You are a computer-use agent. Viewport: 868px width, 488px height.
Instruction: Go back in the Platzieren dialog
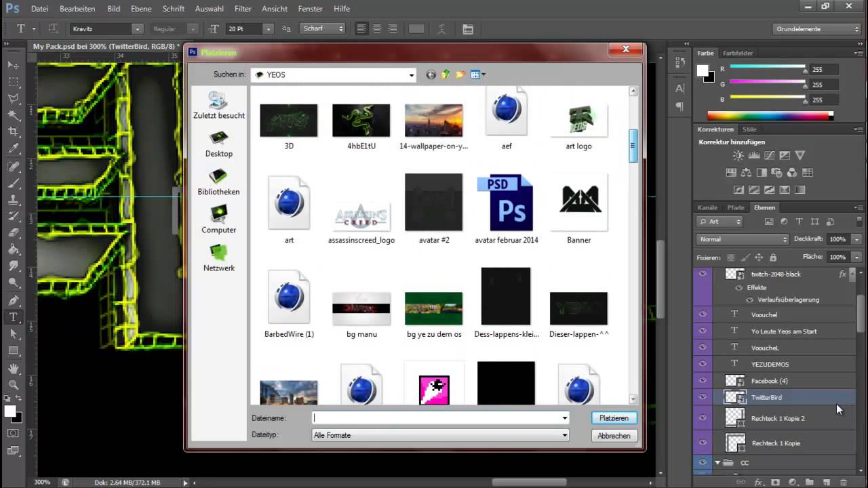click(x=431, y=75)
